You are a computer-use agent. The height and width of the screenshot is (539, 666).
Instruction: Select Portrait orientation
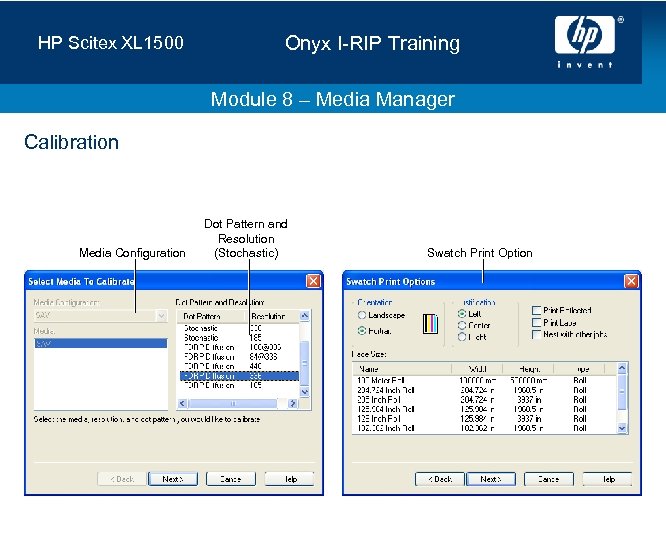(x=362, y=330)
